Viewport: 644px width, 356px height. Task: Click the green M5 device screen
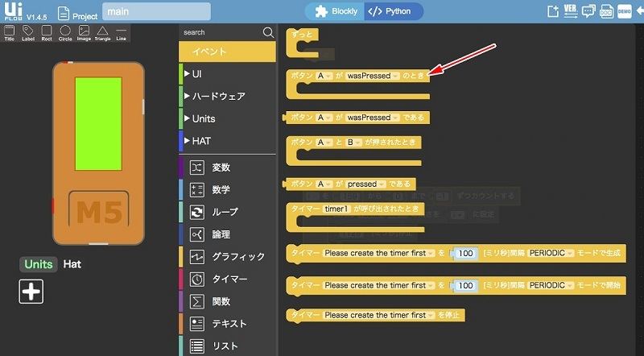[97, 123]
